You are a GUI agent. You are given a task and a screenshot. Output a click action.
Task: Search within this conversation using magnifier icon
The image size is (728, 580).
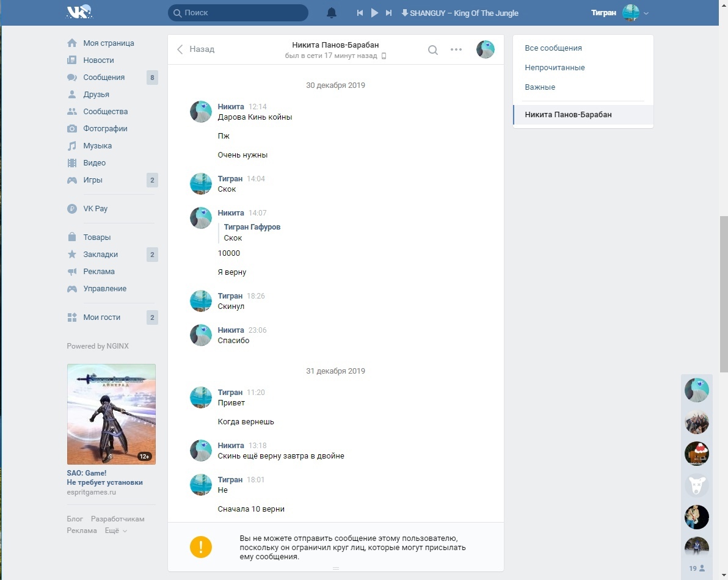(432, 50)
